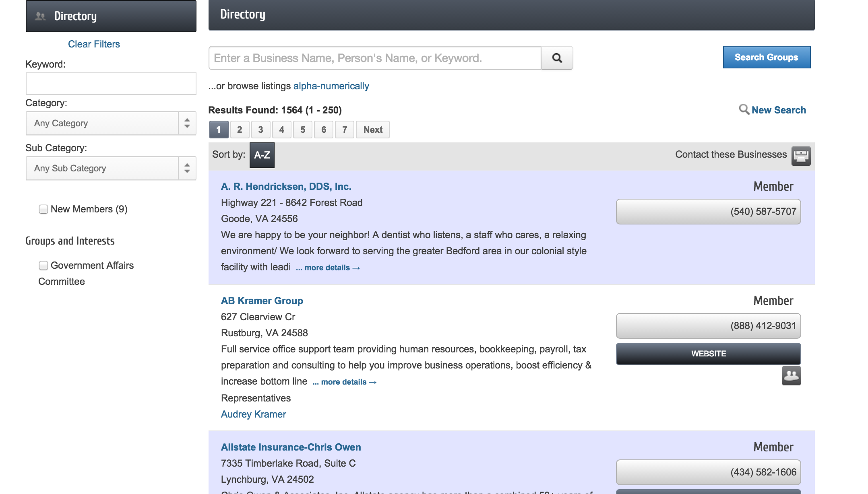This screenshot has height=494, width=868.
Task: Click the Search Groups button
Action: coord(767,57)
